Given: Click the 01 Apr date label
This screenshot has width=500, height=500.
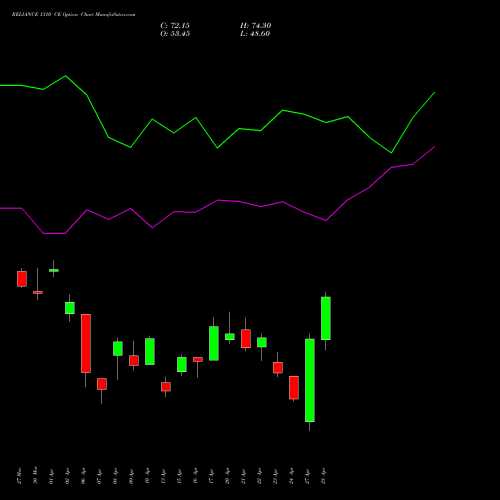Looking at the screenshot, I should (51, 476).
